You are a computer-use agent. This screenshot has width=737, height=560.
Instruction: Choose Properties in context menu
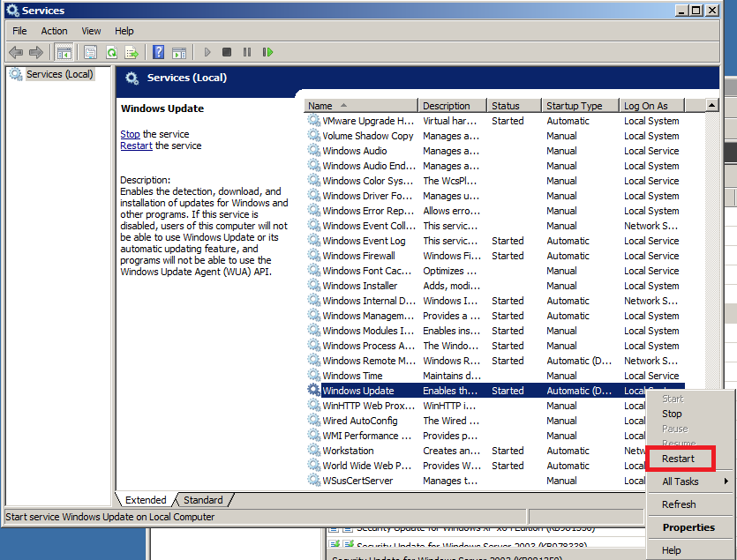click(688, 527)
